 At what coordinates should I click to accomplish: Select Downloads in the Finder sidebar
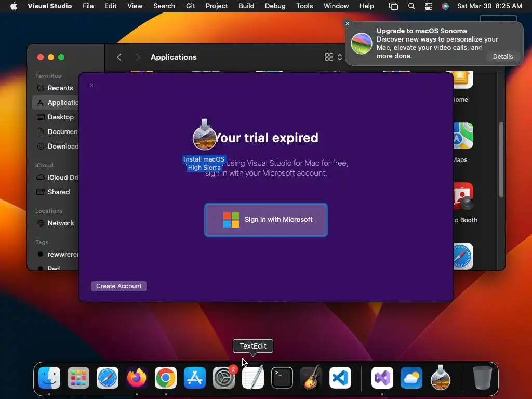coord(55,146)
